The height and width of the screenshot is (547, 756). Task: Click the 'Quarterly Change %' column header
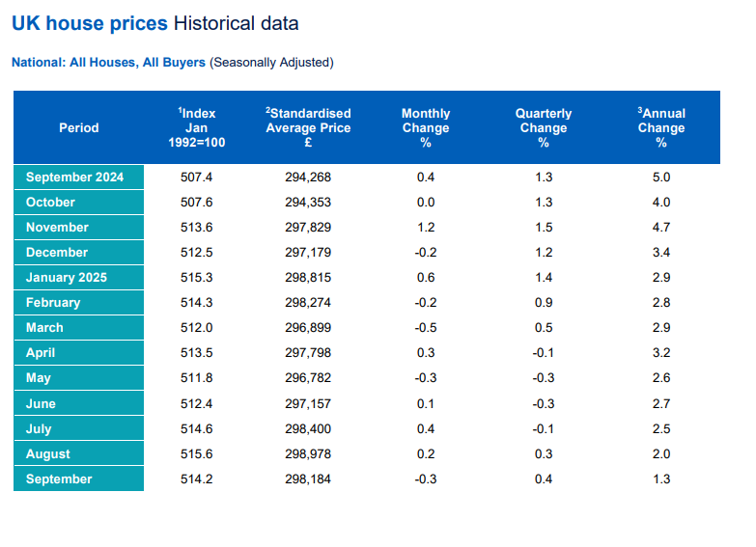coord(544,127)
